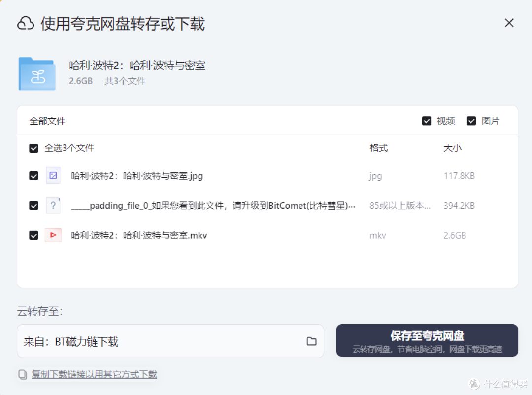Close the Quark netdisk dialog

pyautogui.click(x=509, y=23)
